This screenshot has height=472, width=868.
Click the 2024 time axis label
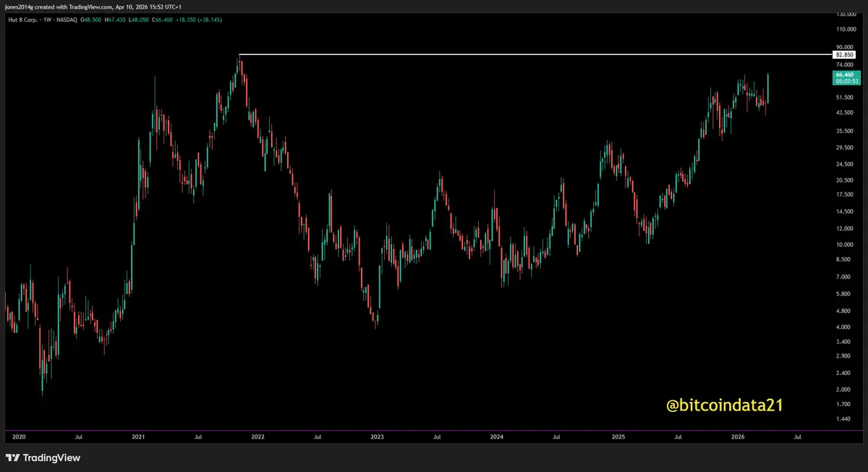497,437
